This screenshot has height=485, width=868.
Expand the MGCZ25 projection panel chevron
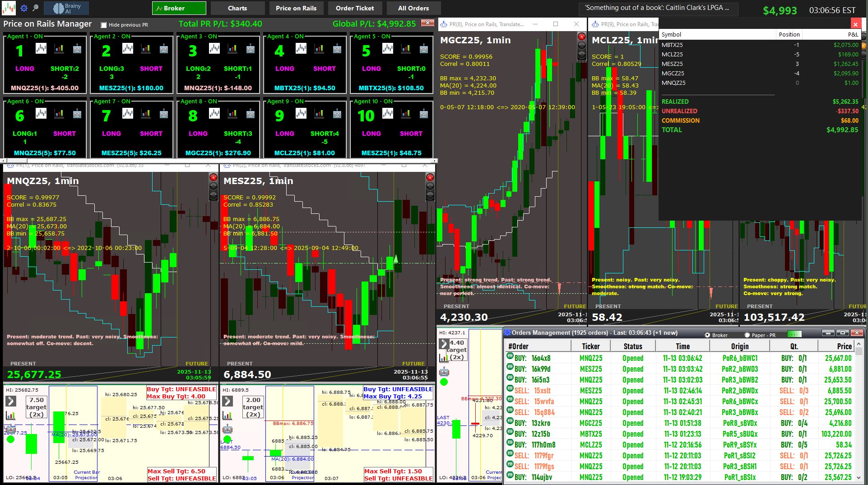[x=444, y=344]
